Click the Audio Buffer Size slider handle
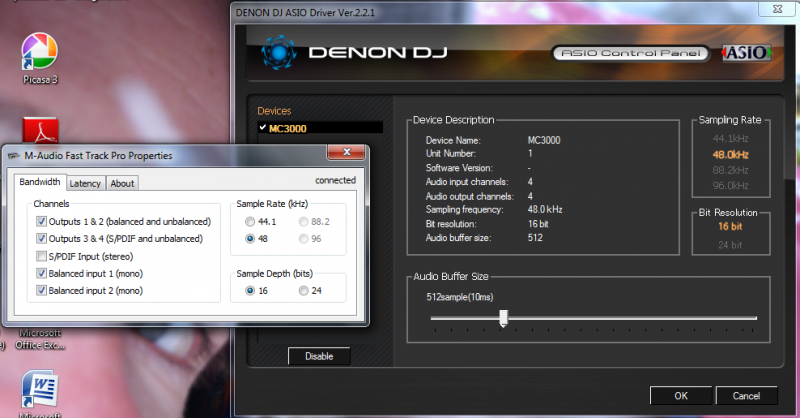Image resolution: width=800 pixels, height=418 pixels. click(x=503, y=318)
